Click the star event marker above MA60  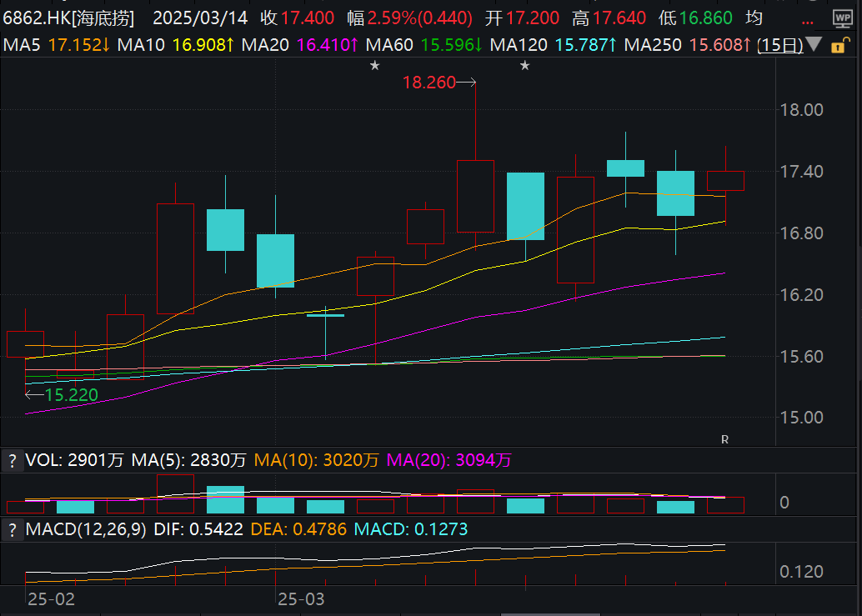point(375,66)
